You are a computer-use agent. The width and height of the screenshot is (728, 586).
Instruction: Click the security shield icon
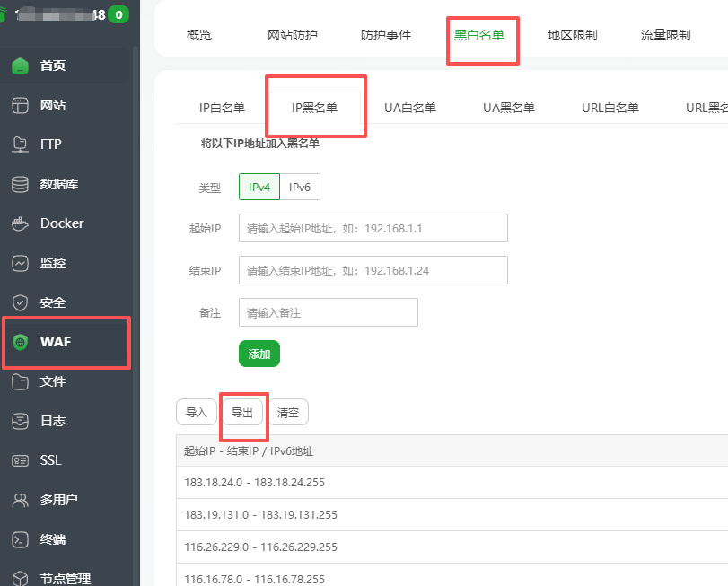[20, 302]
